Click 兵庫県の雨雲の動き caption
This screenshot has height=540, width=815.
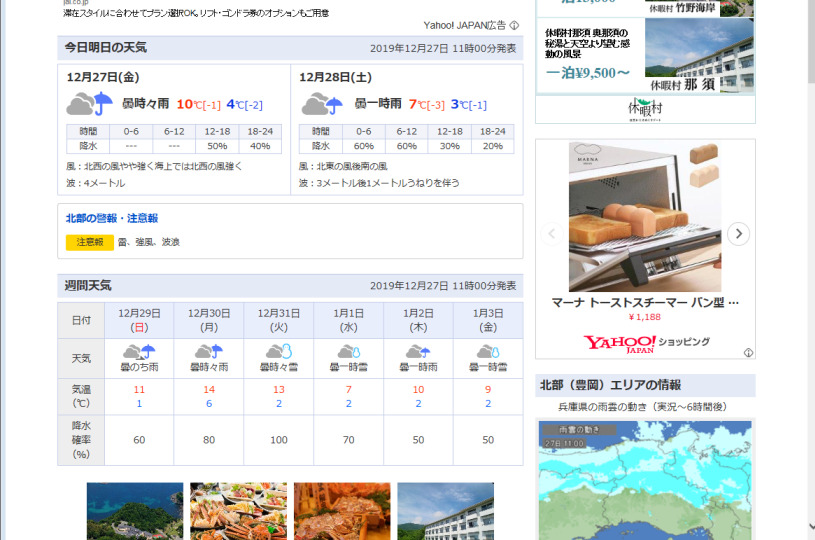click(x=642, y=407)
